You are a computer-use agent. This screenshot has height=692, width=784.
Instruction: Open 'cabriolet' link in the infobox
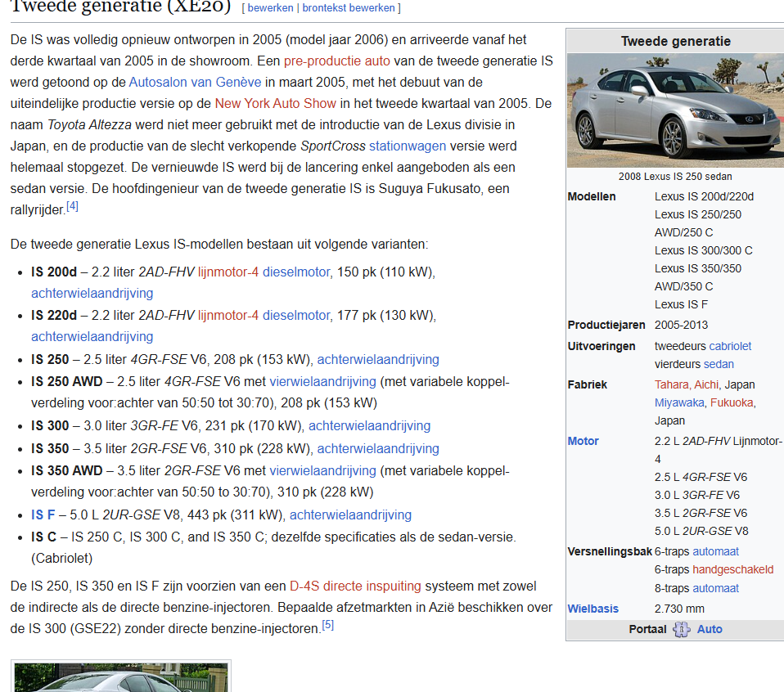click(730, 346)
